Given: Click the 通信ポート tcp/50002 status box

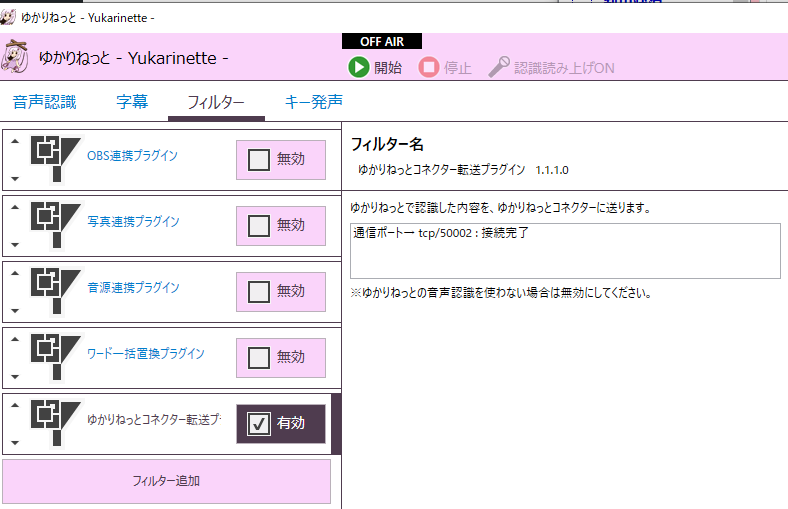Looking at the screenshot, I should (x=565, y=251).
